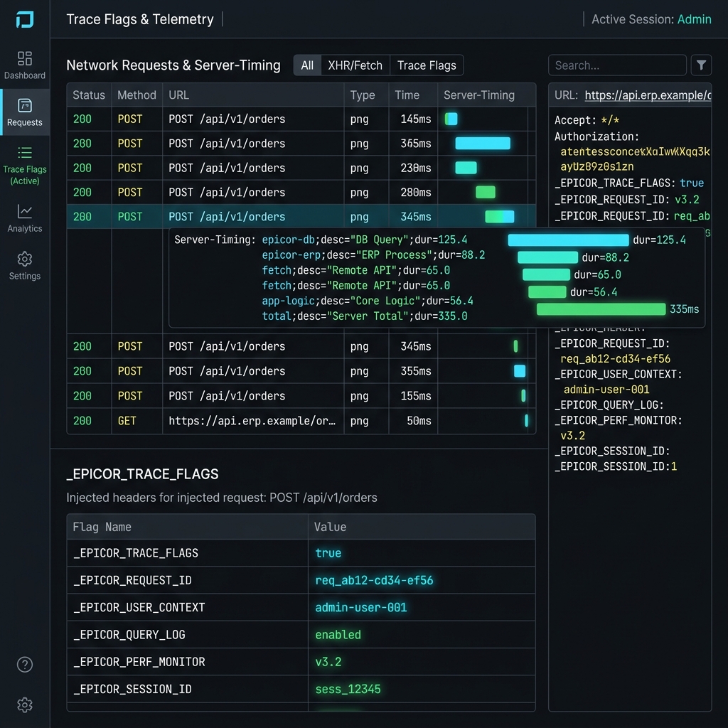Click the enabled value for _EPICOR_QUERY_LOG
The image size is (728, 728).
coord(338,635)
